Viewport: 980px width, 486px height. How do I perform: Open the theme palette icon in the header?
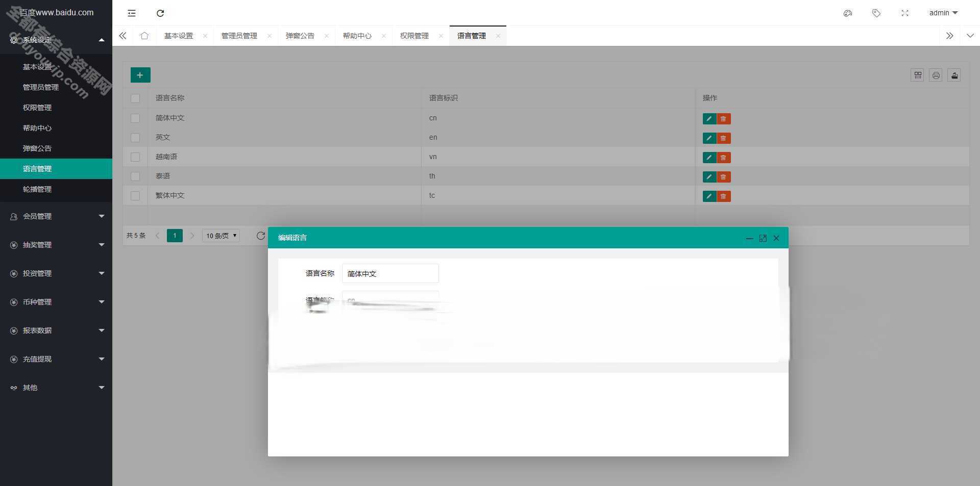848,13
